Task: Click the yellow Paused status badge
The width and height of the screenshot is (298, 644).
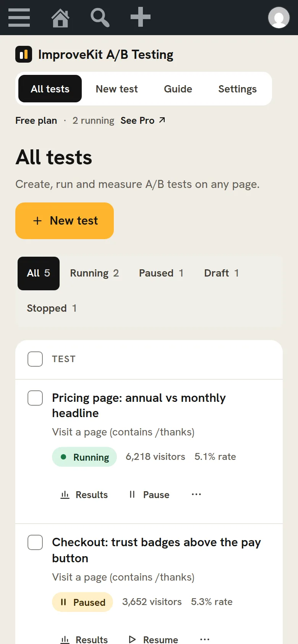Action: 83,602
